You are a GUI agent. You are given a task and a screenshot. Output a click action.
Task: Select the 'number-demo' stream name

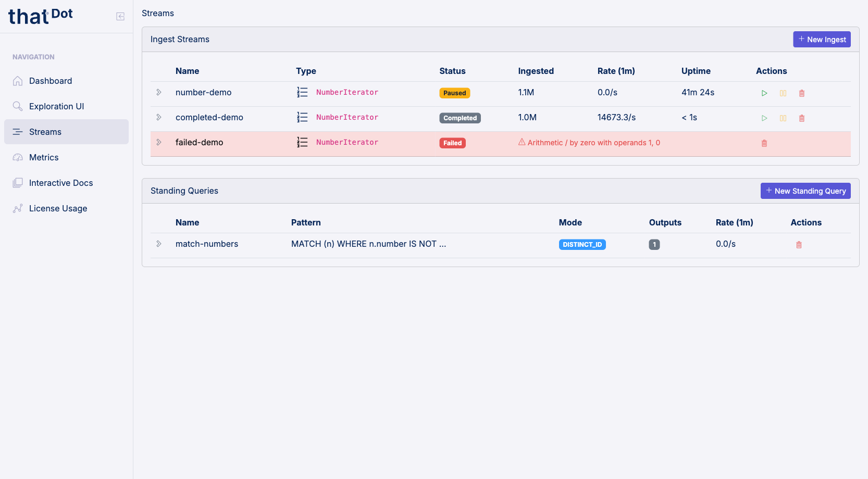click(x=204, y=92)
